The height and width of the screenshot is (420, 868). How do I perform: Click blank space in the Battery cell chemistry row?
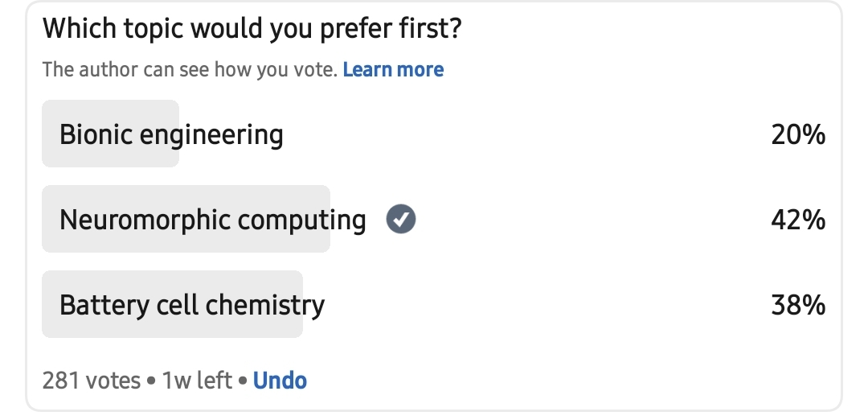pyautogui.click(x=547, y=305)
